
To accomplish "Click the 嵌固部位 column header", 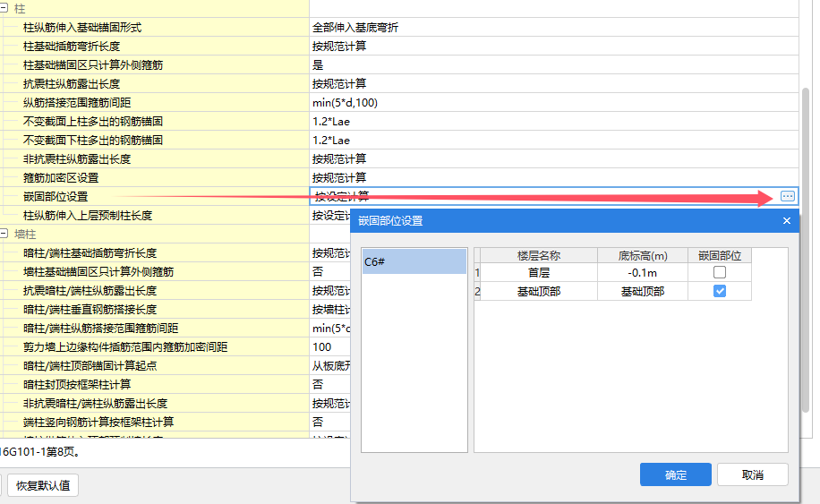I will (x=720, y=255).
